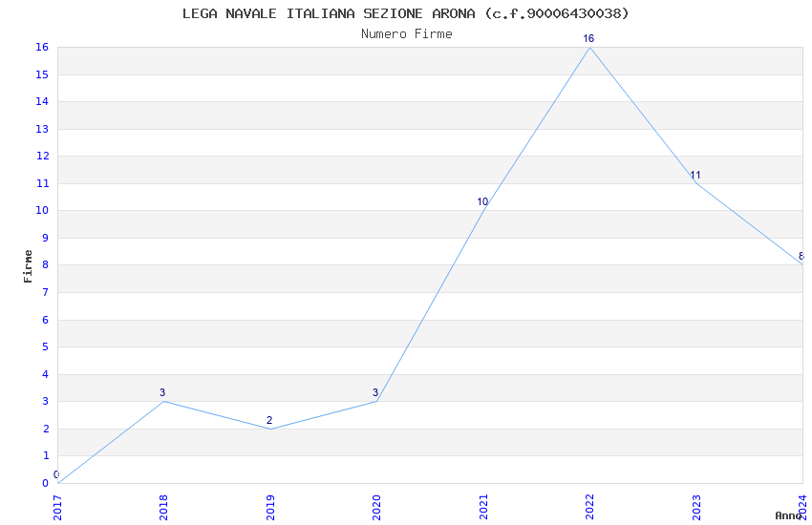
Task: Click y-axis tick value 15
Action: pyautogui.click(x=42, y=75)
